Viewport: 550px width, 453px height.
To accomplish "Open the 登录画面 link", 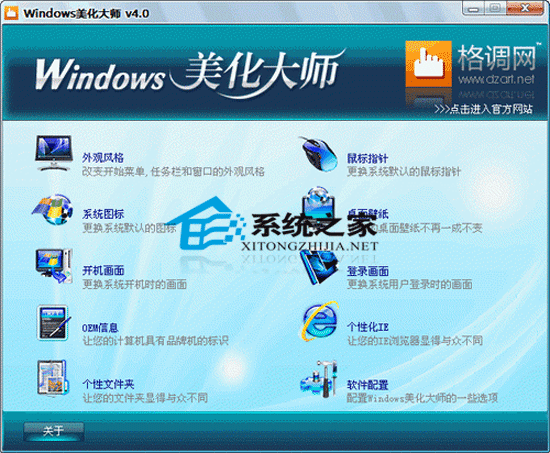I will pyautogui.click(x=368, y=271).
